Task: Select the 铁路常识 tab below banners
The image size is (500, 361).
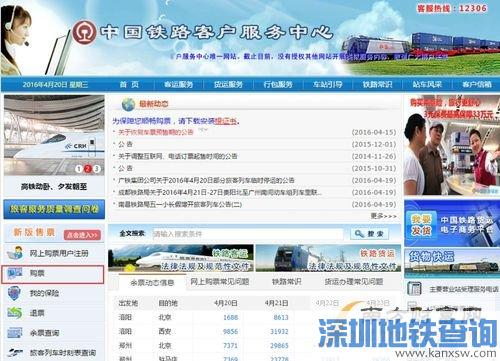Action: point(286,282)
